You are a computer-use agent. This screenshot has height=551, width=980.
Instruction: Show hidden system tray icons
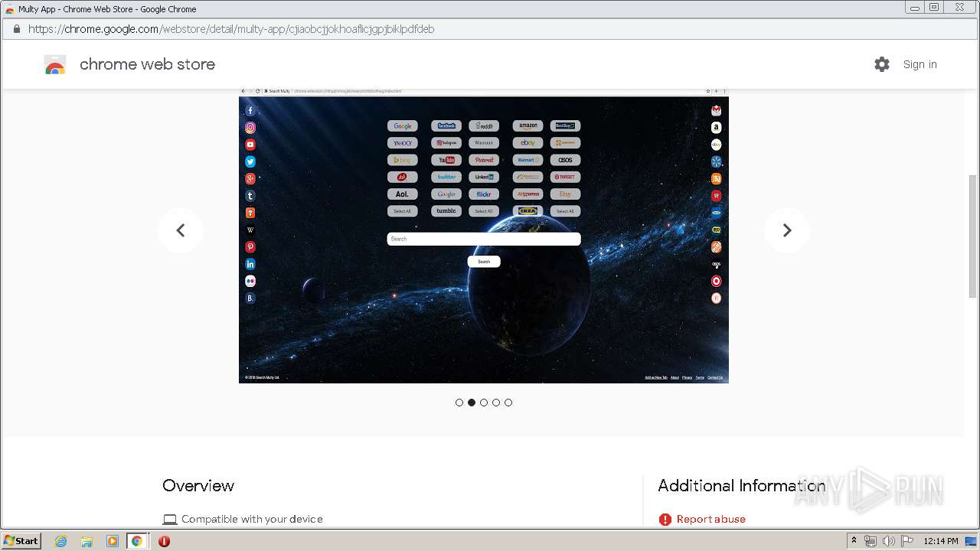click(854, 540)
